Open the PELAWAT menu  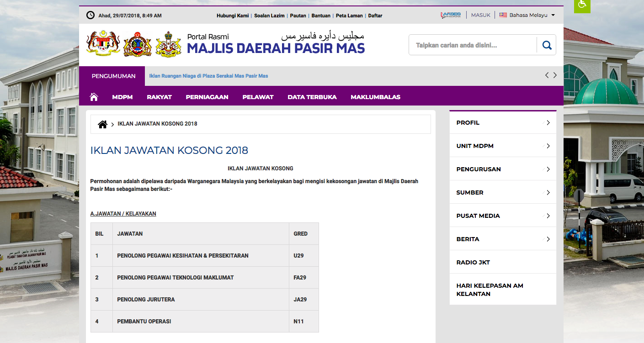pos(258,97)
